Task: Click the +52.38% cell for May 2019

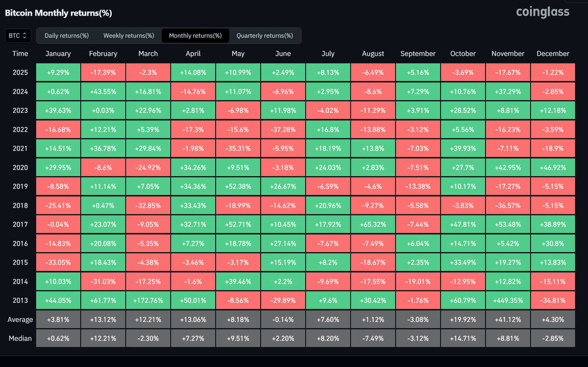Action: (238, 186)
